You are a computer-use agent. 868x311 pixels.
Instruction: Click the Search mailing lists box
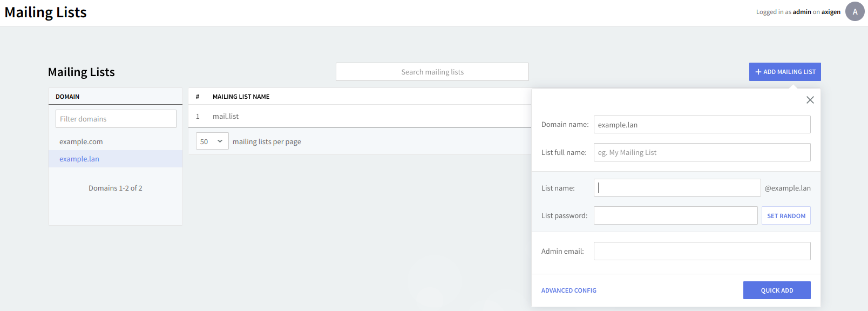[432, 72]
